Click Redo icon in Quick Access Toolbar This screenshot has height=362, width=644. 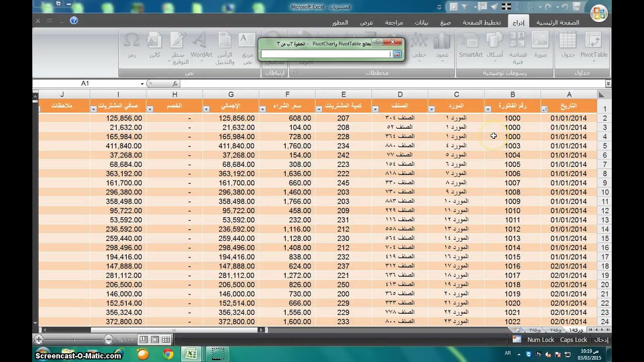pos(547,7)
